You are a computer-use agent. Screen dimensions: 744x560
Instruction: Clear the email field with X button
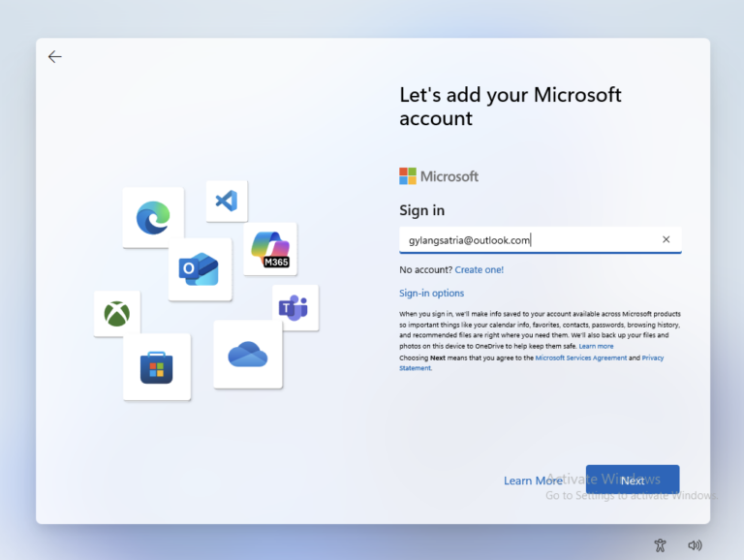pos(666,239)
